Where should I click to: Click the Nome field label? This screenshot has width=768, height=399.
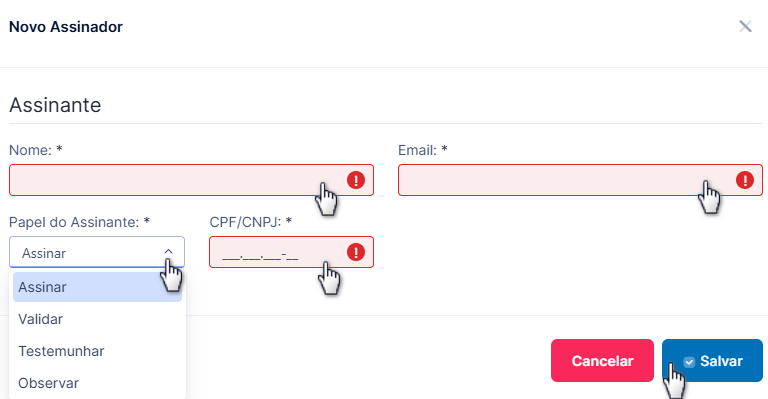(36, 150)
